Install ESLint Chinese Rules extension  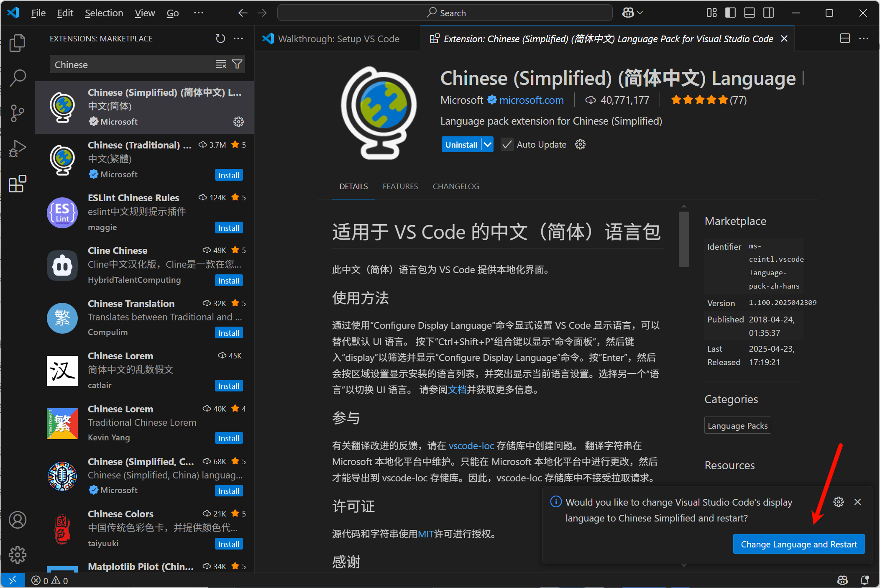(x=229, y=228)
